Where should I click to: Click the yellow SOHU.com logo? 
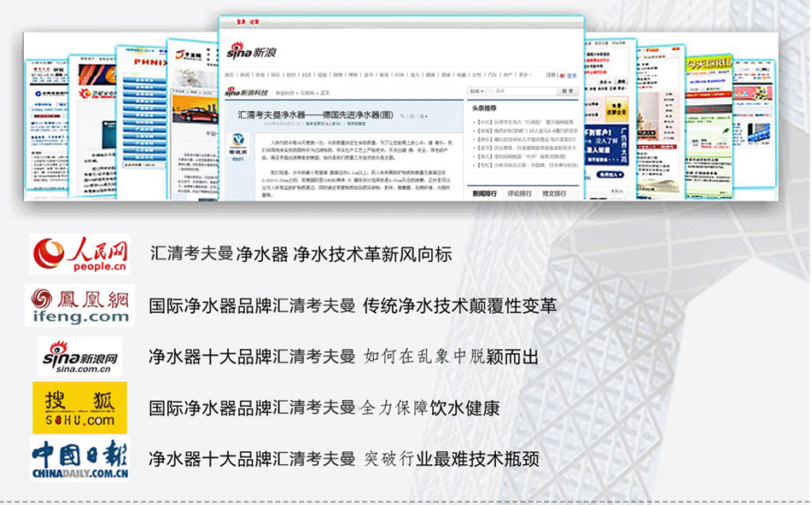[x=79, y=408]
